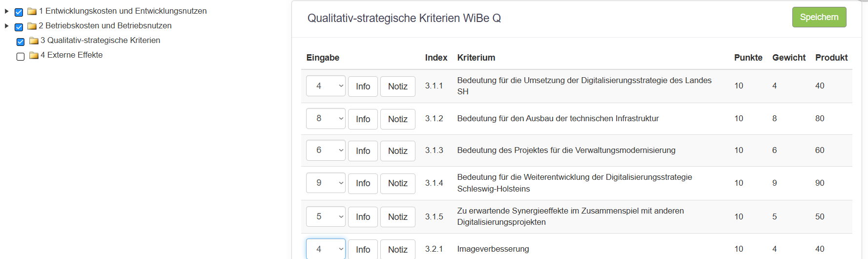Click folder icon of Qualitativ-strategische Kriterien
The height and width of the screenshot is (259, 868).
pos(34,41)
